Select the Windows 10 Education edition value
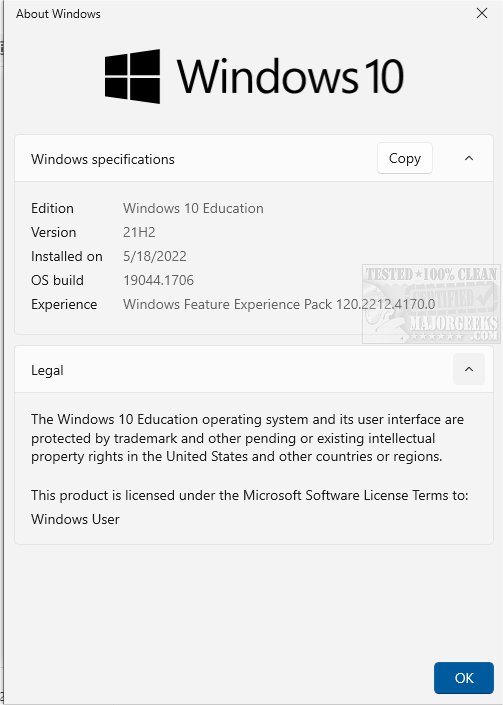503x705 pixels. (193, 208)
